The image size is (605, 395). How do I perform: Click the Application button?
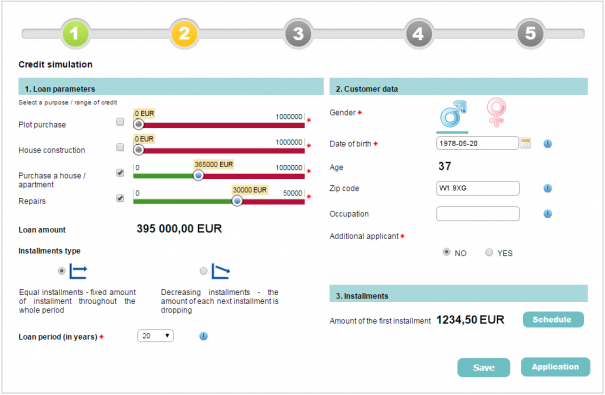click(555, 367)
